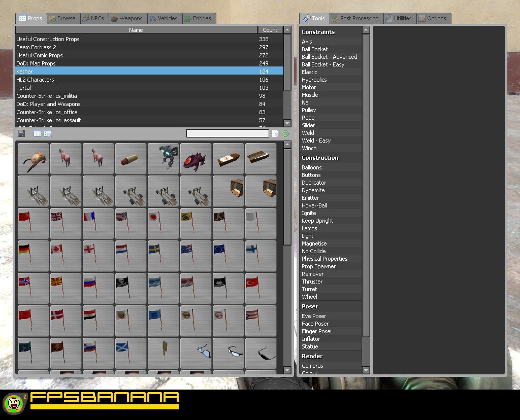Open the Weapons tab
The image size is (520, 420).
(x=128, y=18)
